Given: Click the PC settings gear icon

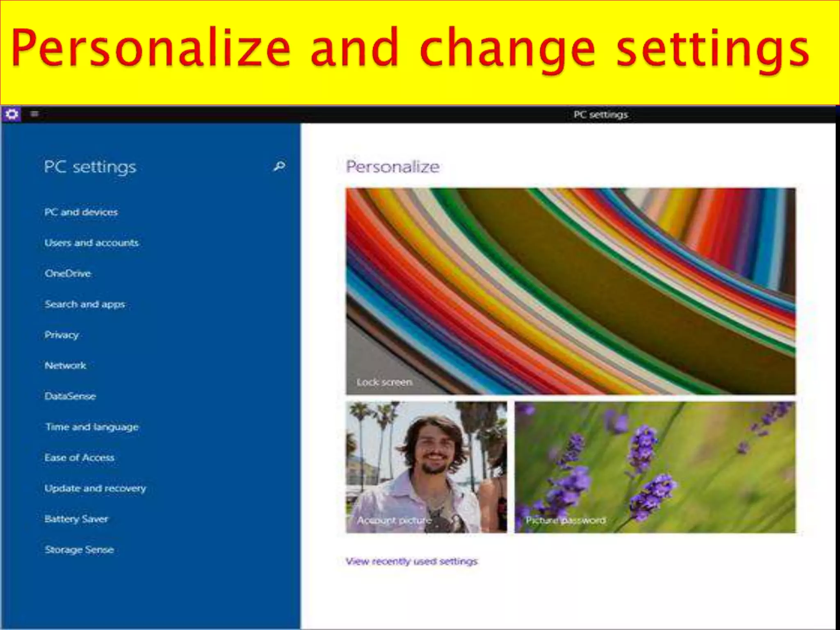Looking at the screenshot, I should 12,114.
